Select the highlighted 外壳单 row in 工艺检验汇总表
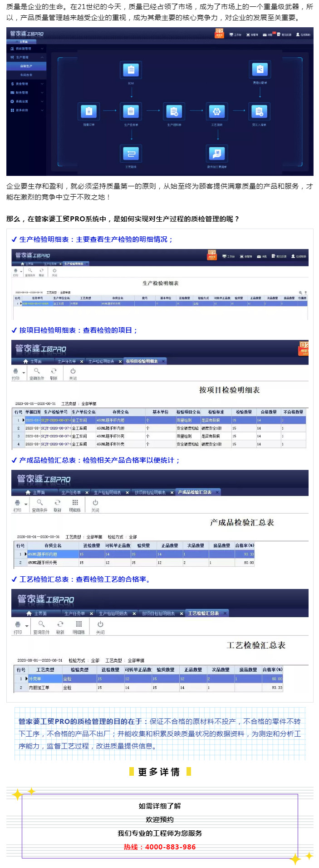Screen dimensions: 319x868 149,678
